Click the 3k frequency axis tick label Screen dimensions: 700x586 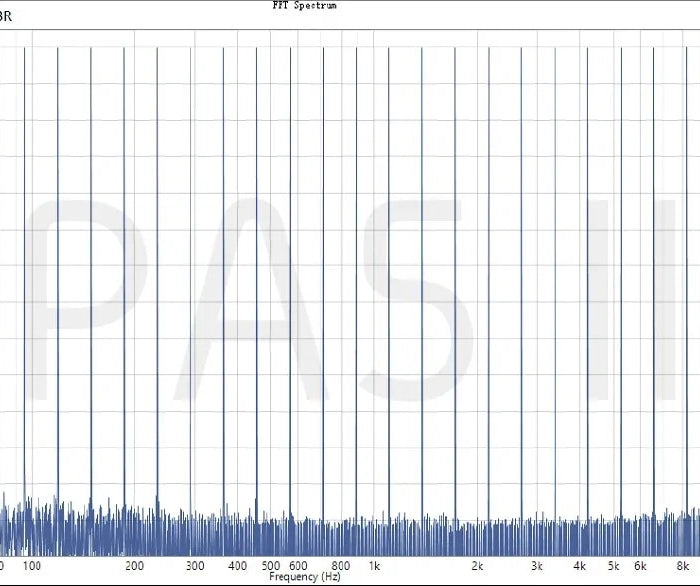coord(538,566)
